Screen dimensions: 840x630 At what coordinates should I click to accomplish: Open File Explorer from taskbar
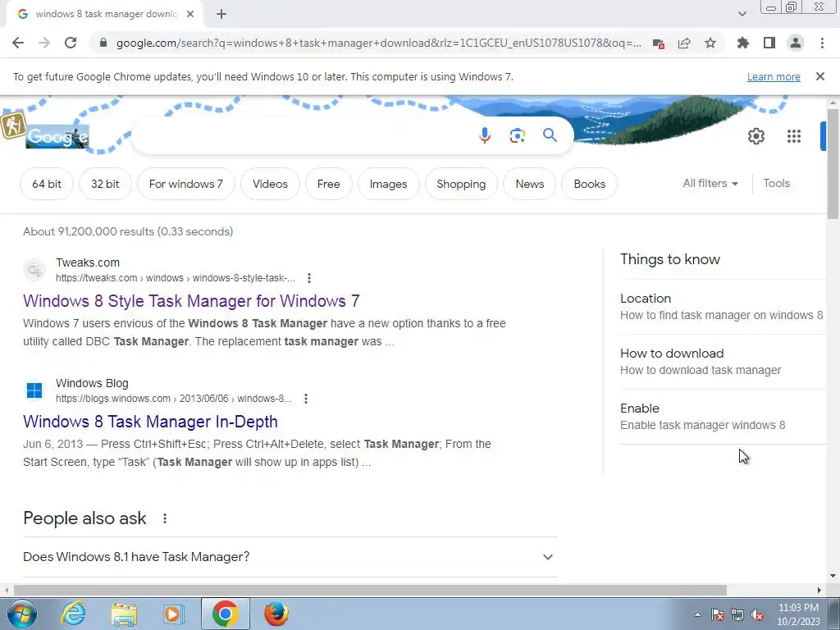125,614
